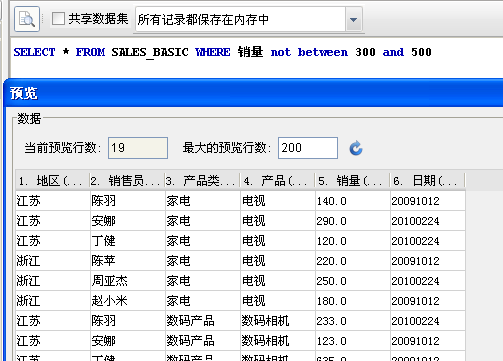
Task: Click the preview query magnifier icon
Action: point(27,19)
